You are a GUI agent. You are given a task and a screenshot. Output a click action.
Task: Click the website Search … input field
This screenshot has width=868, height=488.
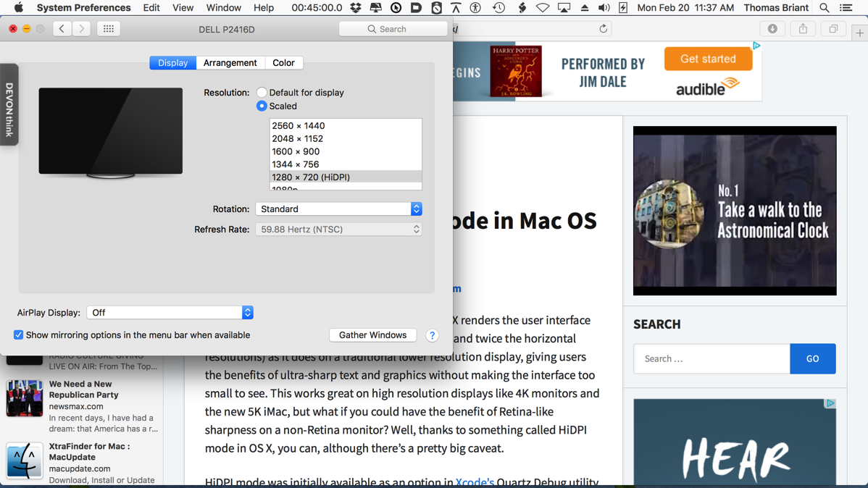tap(712, 358)
